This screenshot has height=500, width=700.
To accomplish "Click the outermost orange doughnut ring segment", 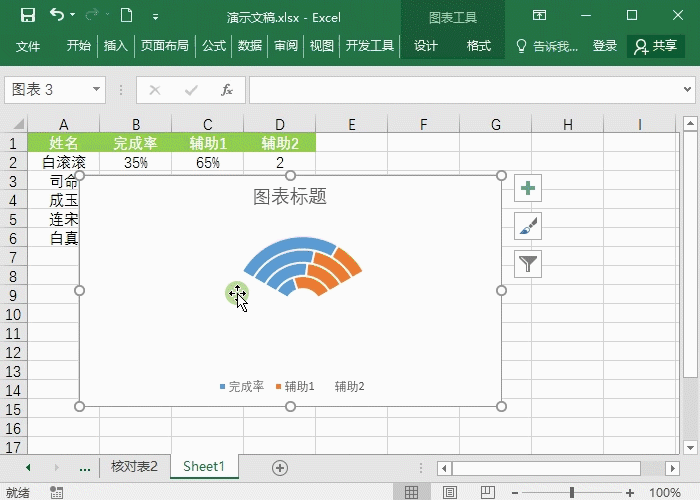I will 350,260.
